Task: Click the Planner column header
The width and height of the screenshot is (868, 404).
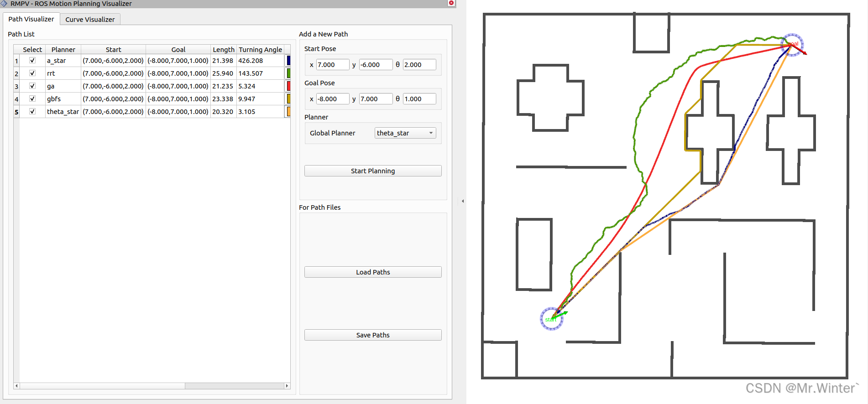Action: click(63, 49)
